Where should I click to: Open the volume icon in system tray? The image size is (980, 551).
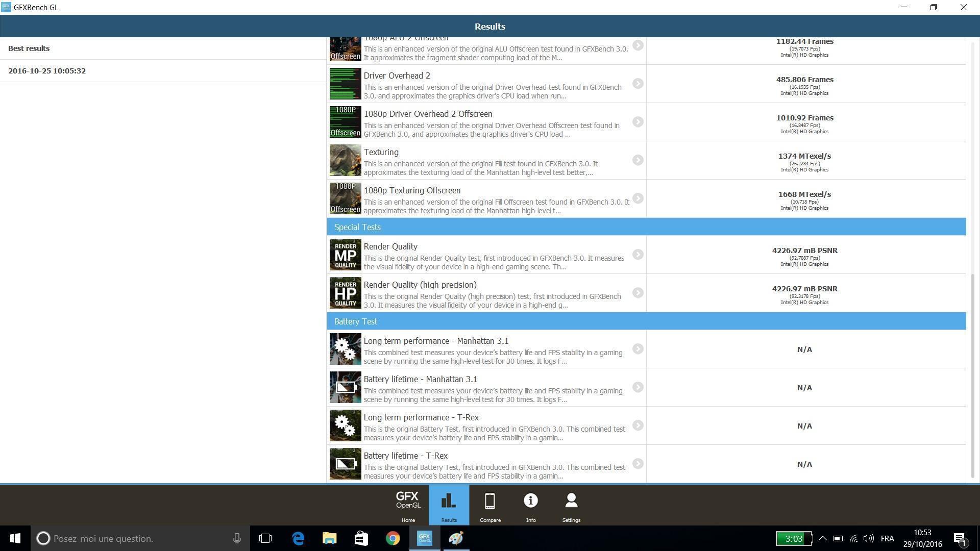point(868,538)
